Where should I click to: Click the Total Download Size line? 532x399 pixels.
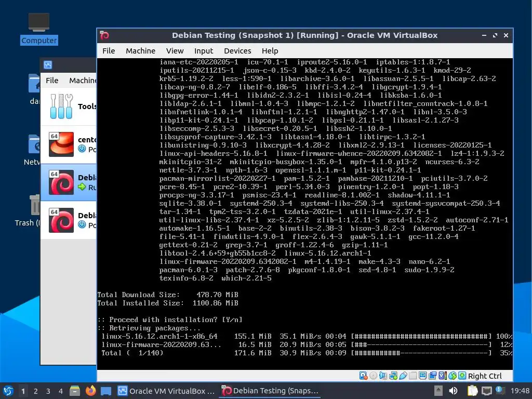click(168, 295)
